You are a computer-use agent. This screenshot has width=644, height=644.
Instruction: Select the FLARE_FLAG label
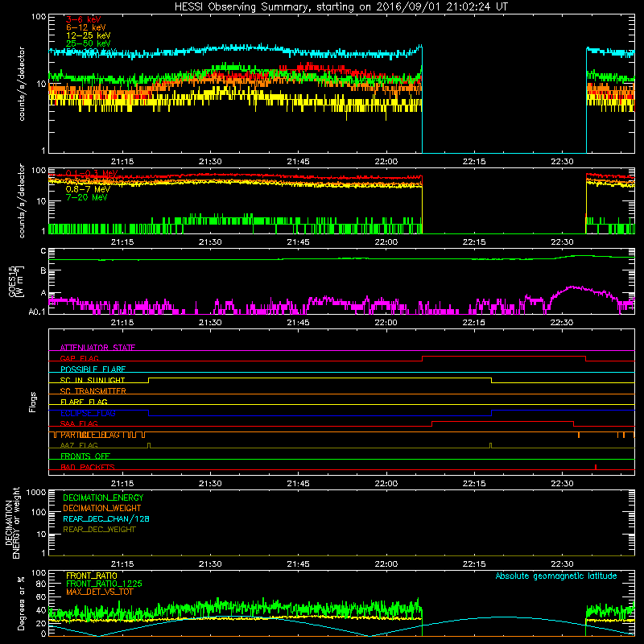[84, 402]
